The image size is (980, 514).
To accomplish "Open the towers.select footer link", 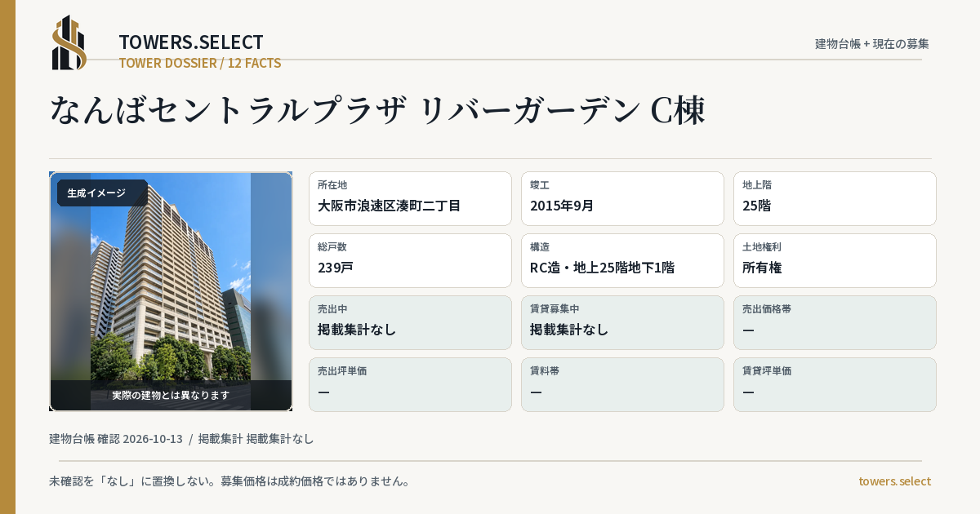I will point(894,481).
